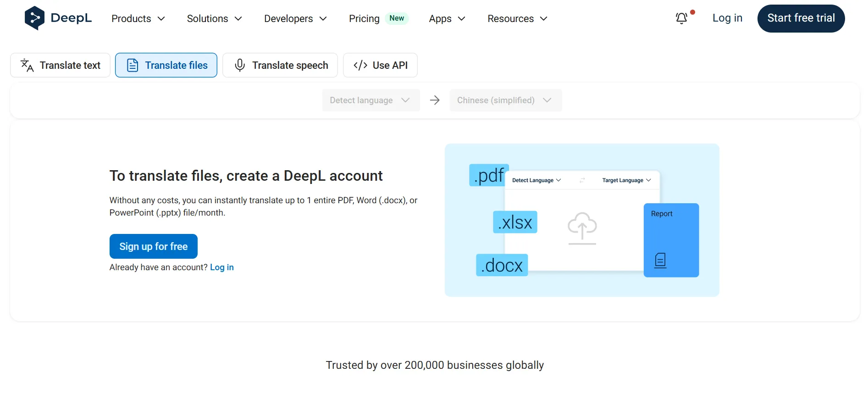Select the Translate files tab
The image size is (868, 400).
pos(166,65)
